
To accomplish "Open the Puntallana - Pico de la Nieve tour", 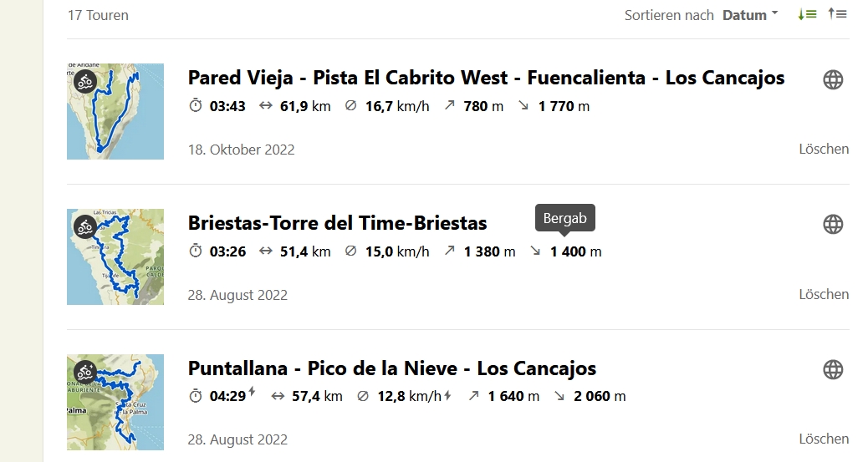I will point(392,368).
